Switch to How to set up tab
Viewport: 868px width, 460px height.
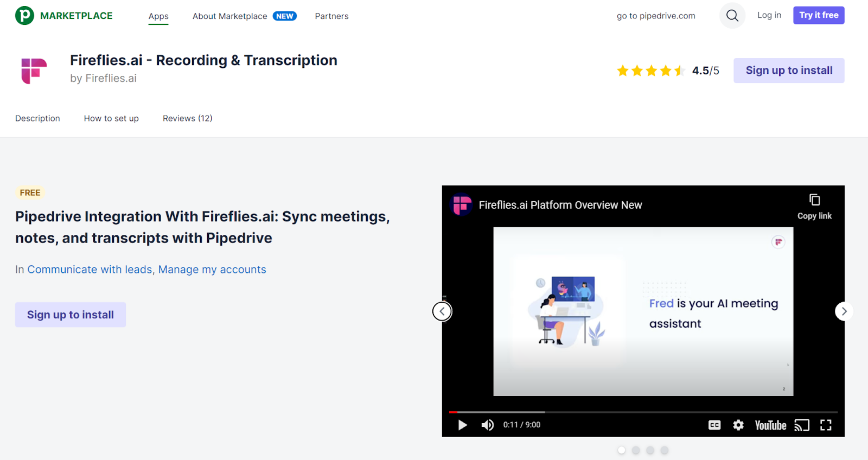(111, 118)
